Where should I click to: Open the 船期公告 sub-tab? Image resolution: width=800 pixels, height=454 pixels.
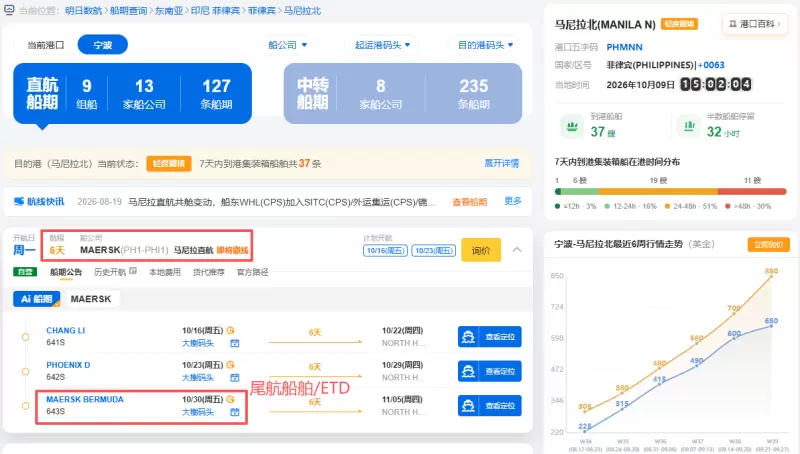[x=66, y=272]
